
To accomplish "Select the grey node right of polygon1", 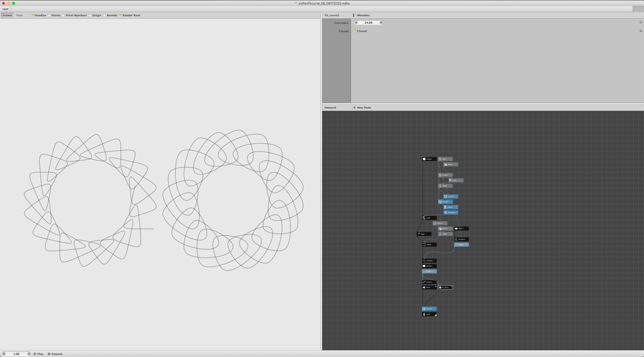I will (x=445, y=159).
